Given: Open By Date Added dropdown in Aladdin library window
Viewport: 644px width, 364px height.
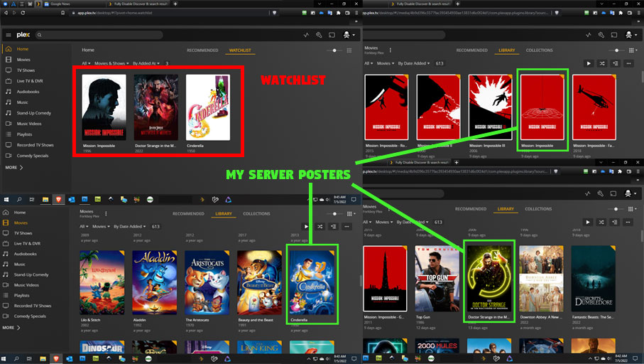Looking at the screenshot, I should click(x=129, y=226).
